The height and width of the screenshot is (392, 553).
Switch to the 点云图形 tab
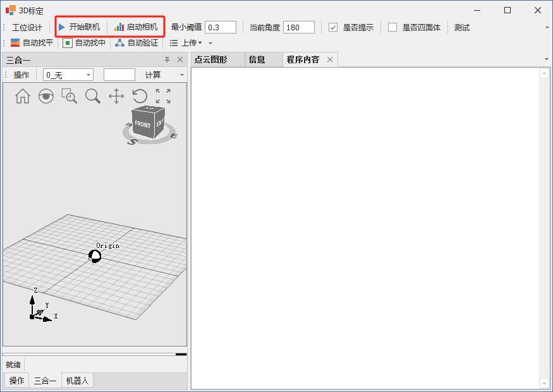pos(211,59)
